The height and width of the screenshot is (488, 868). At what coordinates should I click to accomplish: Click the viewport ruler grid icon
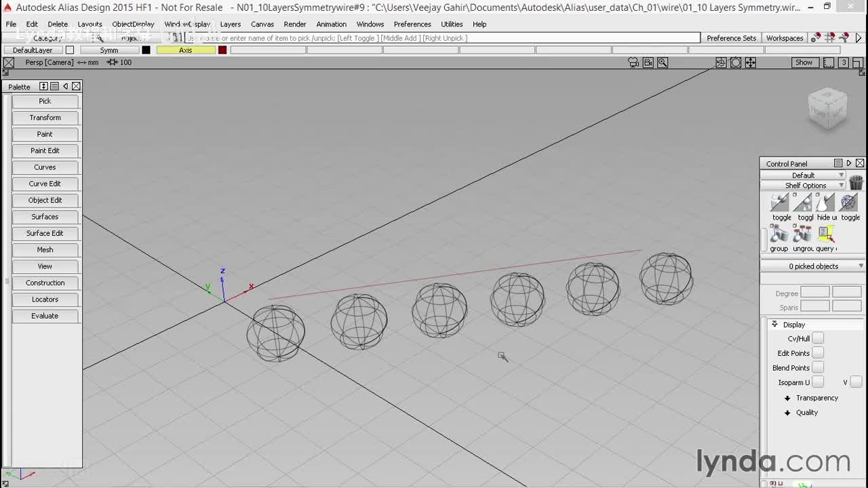[x=829, y=62]
